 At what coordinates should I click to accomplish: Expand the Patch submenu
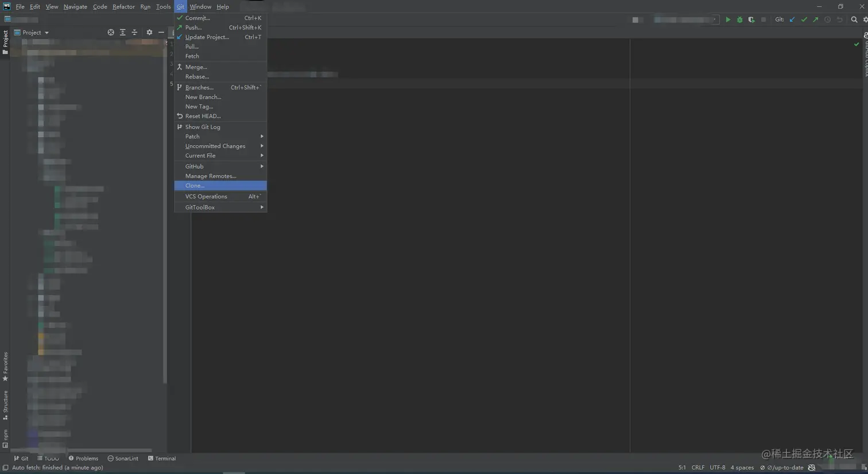[x=220, y=137]
